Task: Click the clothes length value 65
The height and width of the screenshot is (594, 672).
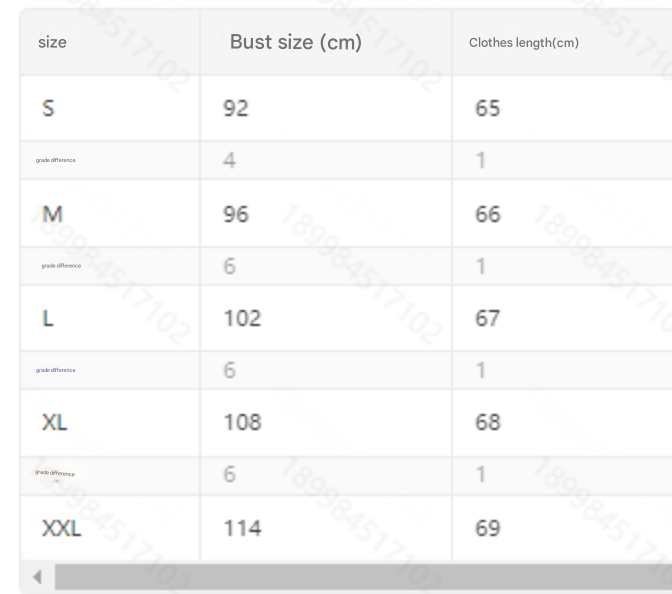Action: (x=488, y=108)
